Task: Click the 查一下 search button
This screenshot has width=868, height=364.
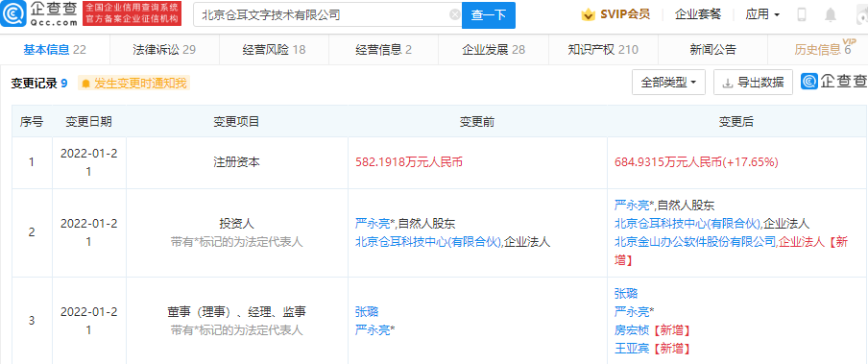Action: pos(489,15)
